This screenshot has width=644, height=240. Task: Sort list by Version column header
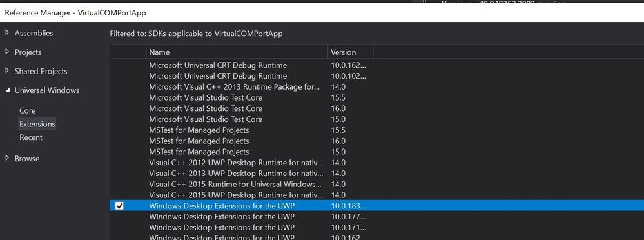pyautogui.click(x=351, y=52)
